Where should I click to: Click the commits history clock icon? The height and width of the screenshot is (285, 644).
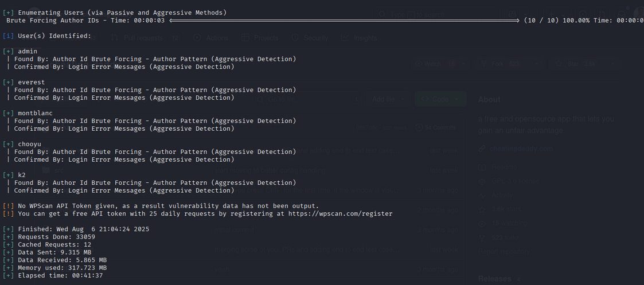419,127
